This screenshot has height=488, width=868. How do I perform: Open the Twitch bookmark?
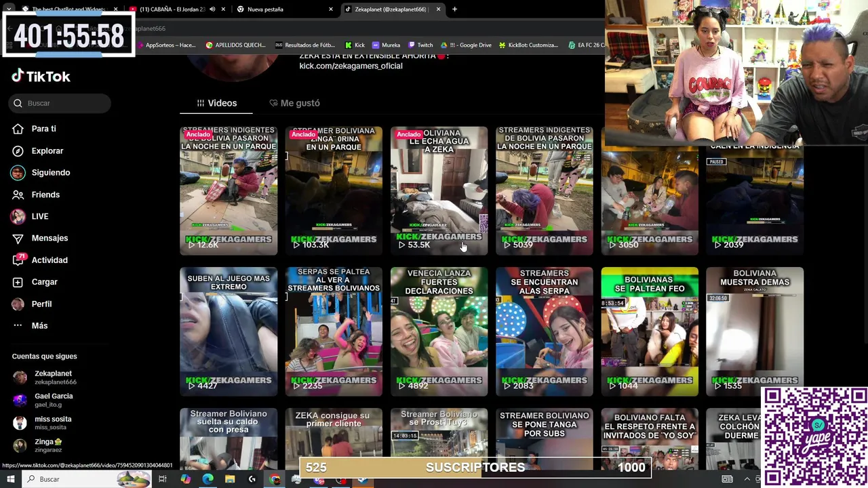420,45
